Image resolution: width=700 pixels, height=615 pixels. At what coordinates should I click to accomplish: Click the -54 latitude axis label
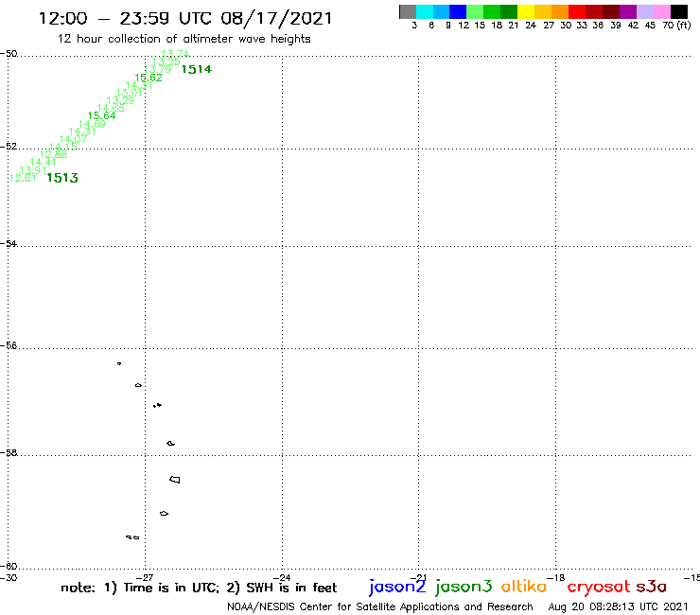9,244
